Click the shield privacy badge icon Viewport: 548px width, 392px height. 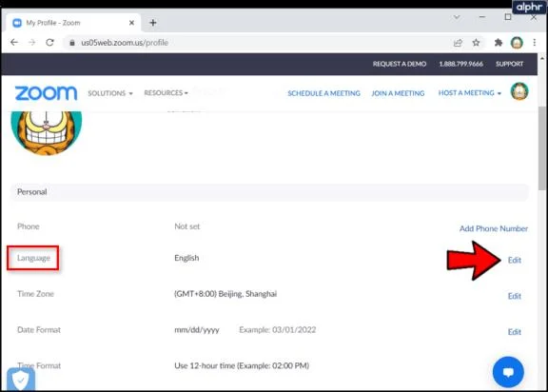click(21, 380)
